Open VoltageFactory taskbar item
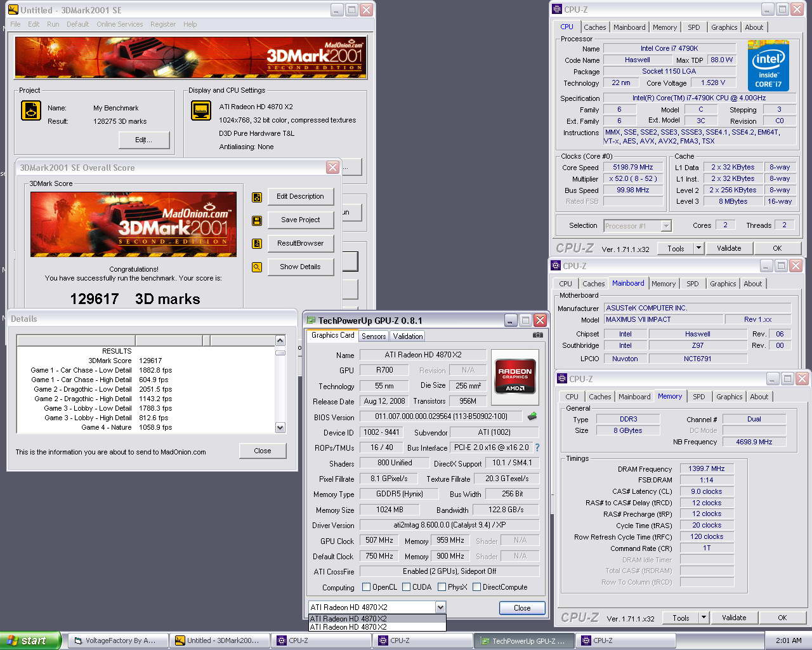This screenshot has height=650, width=812. tap(118, 640)
